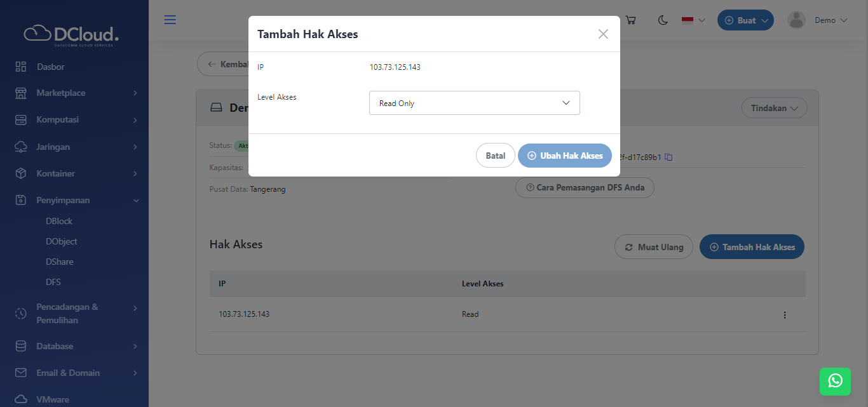Close the Tambah Hak Akses dialog

click(x=603, y=34)
